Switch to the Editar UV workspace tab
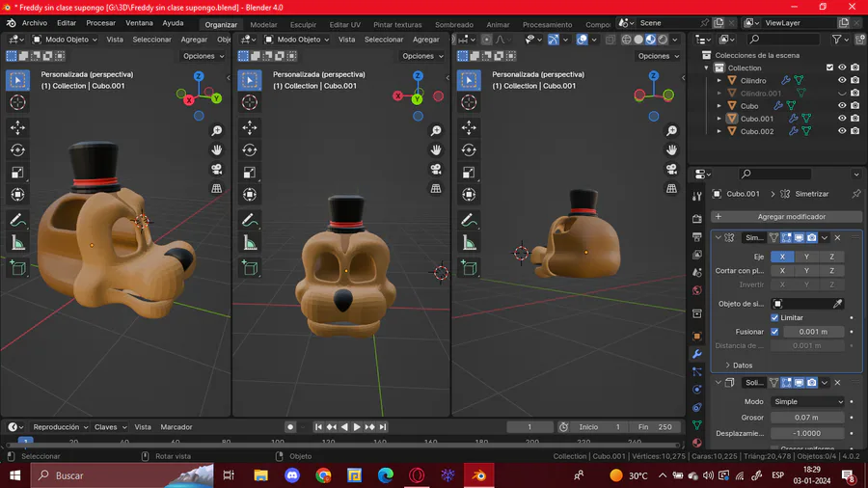This screenshot has width=868, height=488. pyautogui.click(x=345, y=25)
